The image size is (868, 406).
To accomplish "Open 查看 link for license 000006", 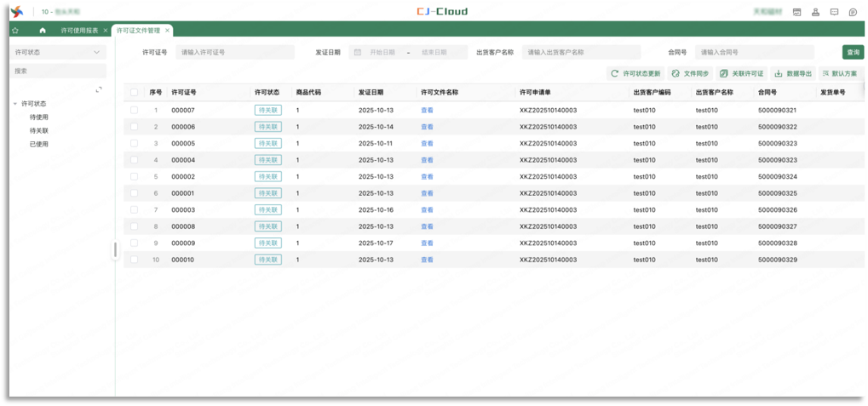I will pyautogui.click(x=427, y=127).
